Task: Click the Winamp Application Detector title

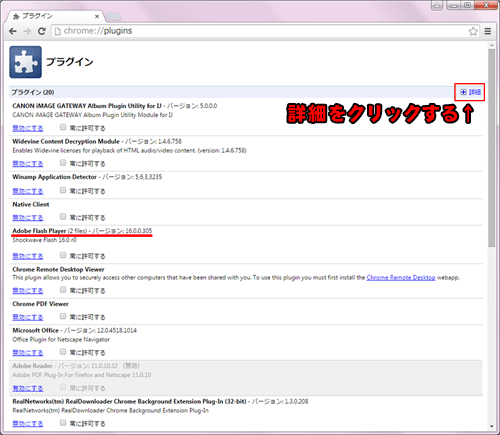Action: click(x=54, y=177)
